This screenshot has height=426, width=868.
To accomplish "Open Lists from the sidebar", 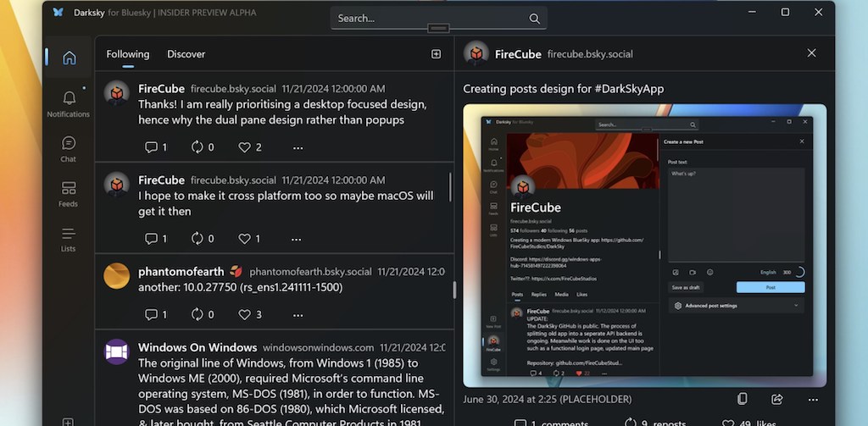I will (x=69, y=239).
